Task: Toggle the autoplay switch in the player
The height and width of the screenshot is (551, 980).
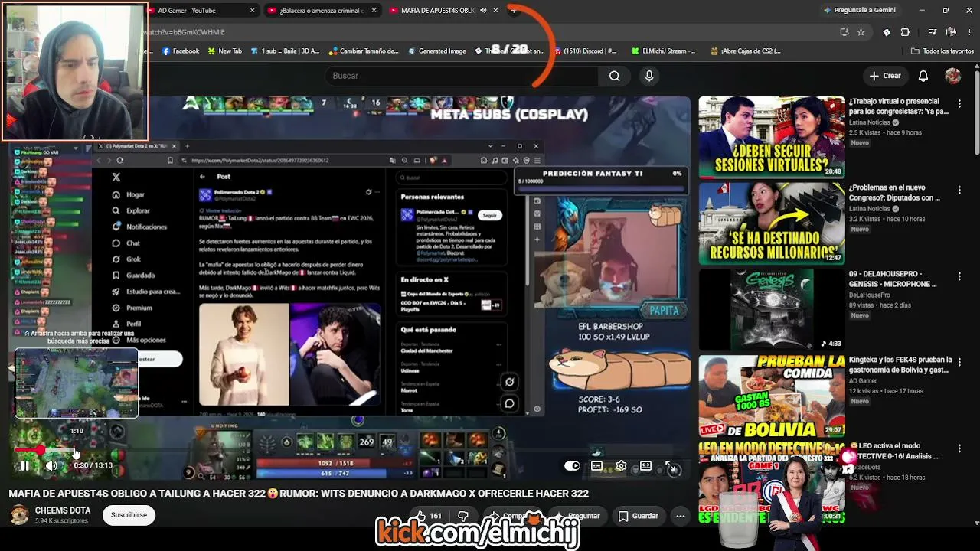Action: pyautogui.click(x=572, y=465)
